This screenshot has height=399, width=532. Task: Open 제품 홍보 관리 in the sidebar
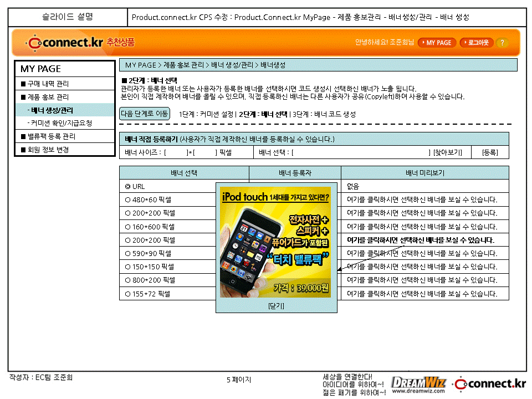point(65,97)
